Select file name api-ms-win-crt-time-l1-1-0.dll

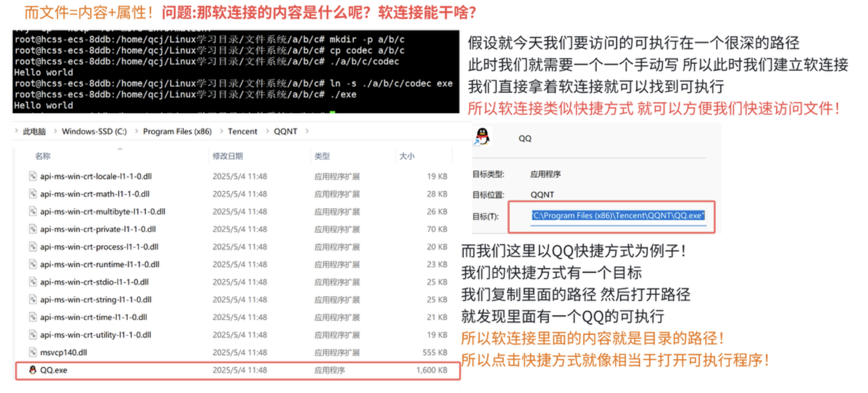pos(94,317)
